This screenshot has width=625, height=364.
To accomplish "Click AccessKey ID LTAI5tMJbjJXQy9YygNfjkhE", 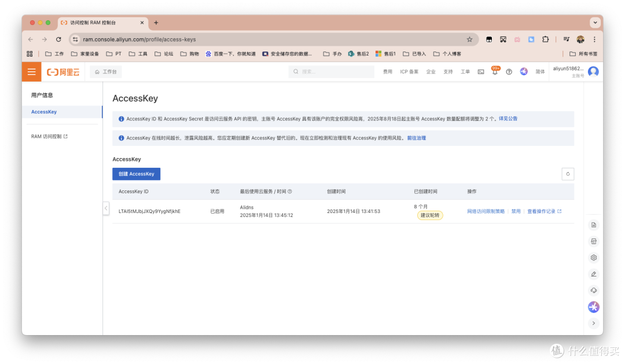I will point(149,211).
